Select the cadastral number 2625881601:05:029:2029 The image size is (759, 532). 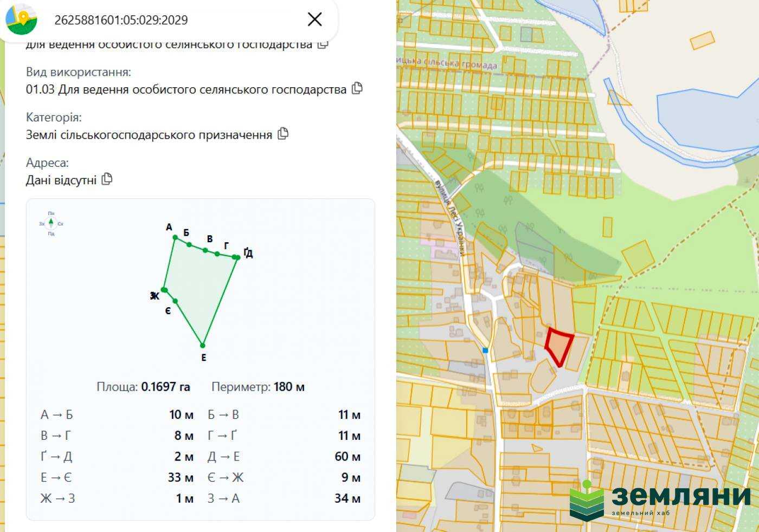coord(121,20)
